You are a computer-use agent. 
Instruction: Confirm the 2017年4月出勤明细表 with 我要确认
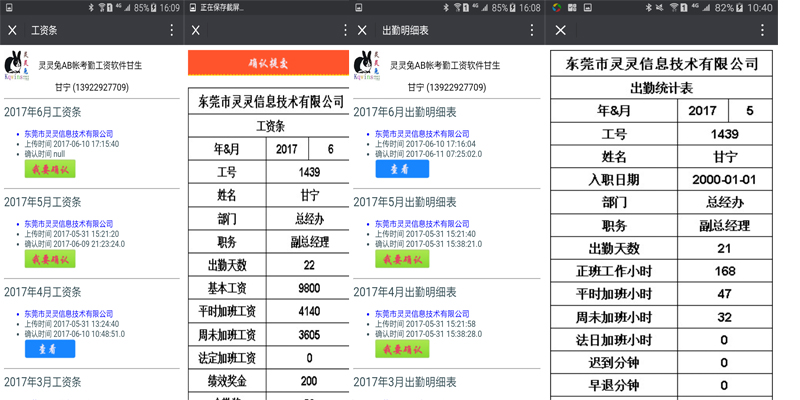pyautogui.click(x=402, y=349)
